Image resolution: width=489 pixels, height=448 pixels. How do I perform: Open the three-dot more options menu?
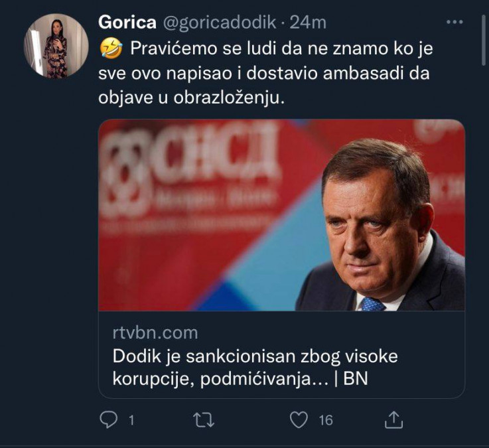tap(454, 22)
